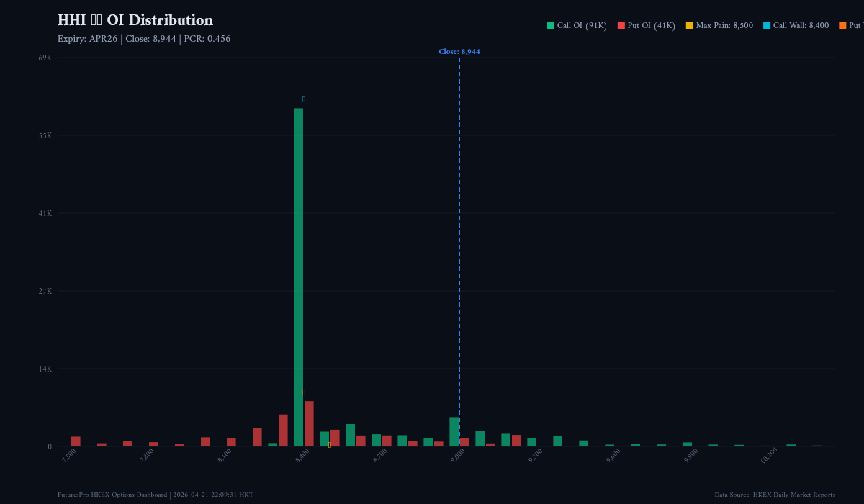Click the FuturesPro HKEX Options Dashboard footer text
The width and height of the screenshot is (864, 504).
coord(156,495)
